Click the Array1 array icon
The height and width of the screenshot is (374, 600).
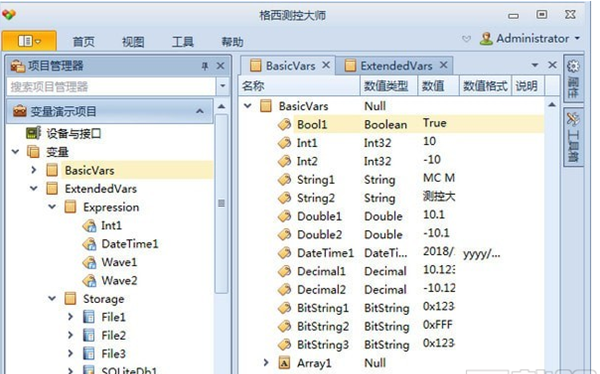tap(284, 363)
